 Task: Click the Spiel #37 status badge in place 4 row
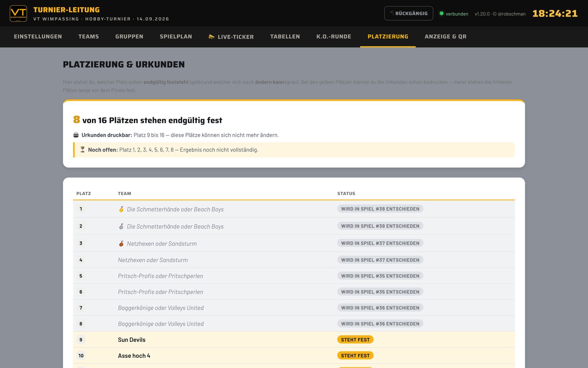tap(380, 260)
